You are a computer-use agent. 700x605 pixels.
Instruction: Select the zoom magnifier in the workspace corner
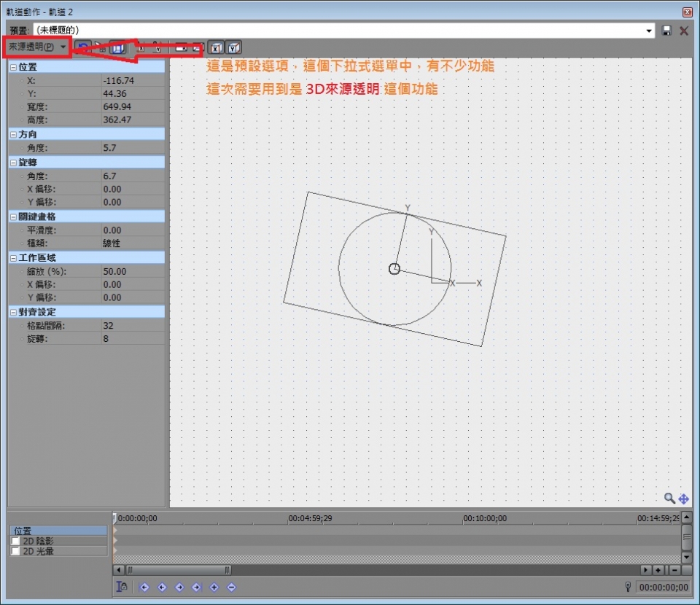point(670,499)
